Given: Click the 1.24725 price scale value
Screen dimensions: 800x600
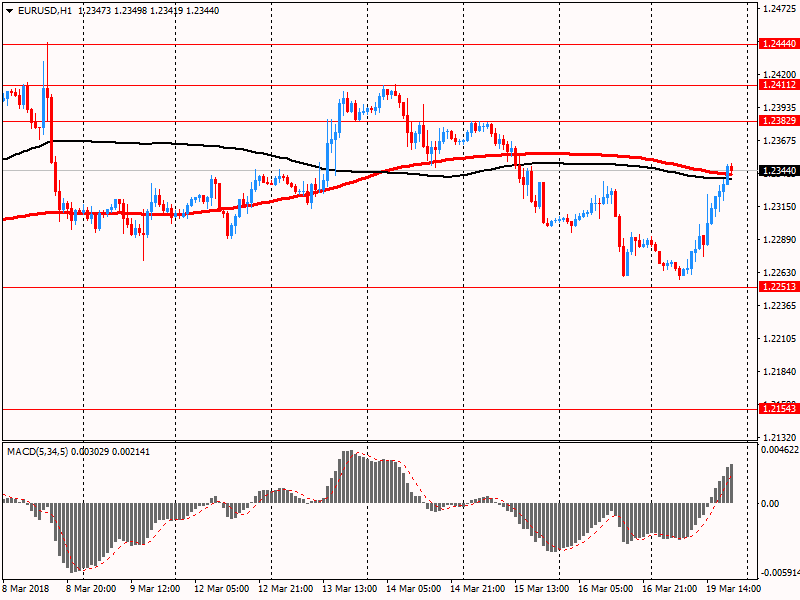Looking at the screenshot, I should (780, 9).
